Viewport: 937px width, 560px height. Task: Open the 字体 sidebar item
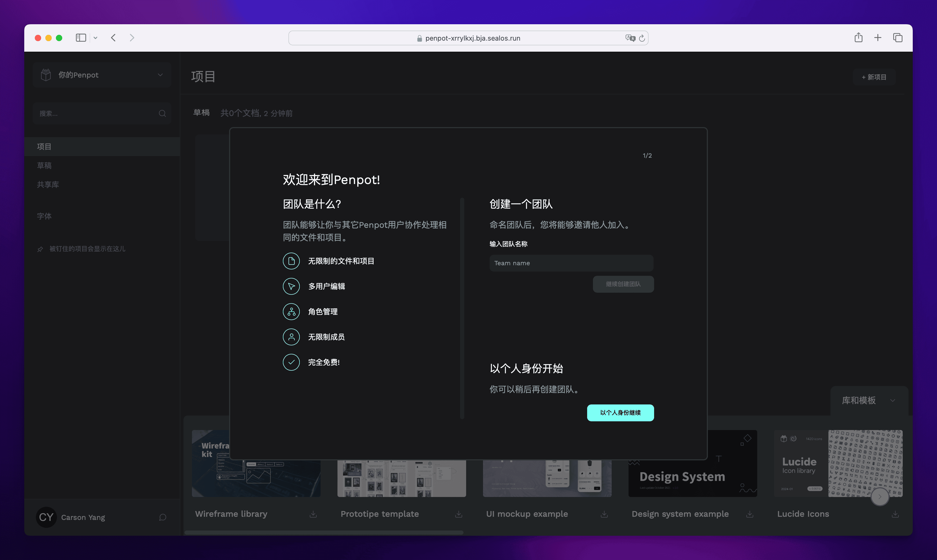pyautogui.click(x=44, y=216)
